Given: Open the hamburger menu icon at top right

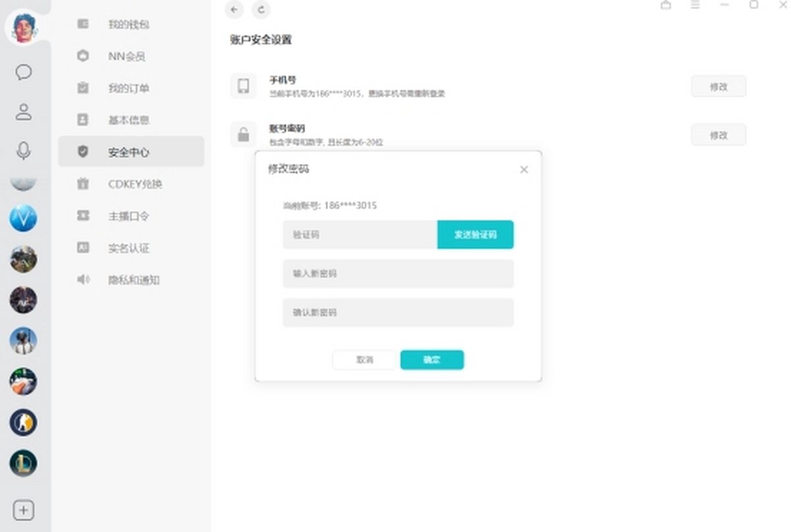Looking at the screenshot, I should click(694, 5).
